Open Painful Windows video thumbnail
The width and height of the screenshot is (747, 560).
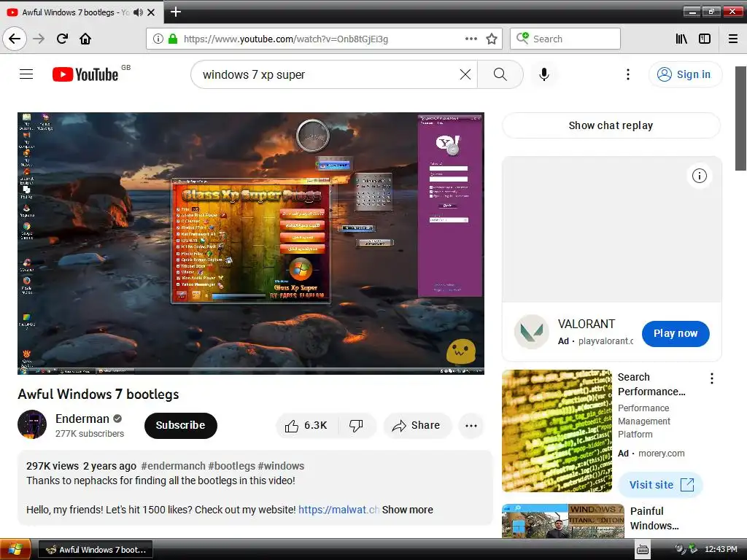click(x=562, y=521)
